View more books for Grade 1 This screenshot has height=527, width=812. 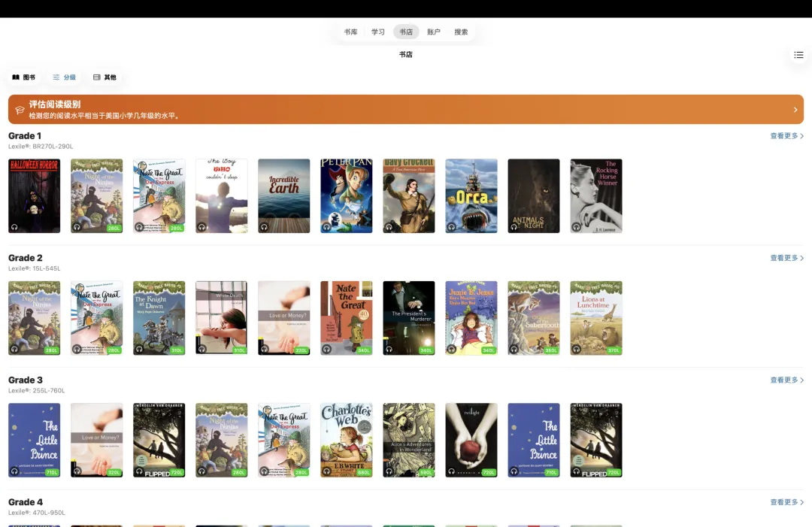point(786,136)
